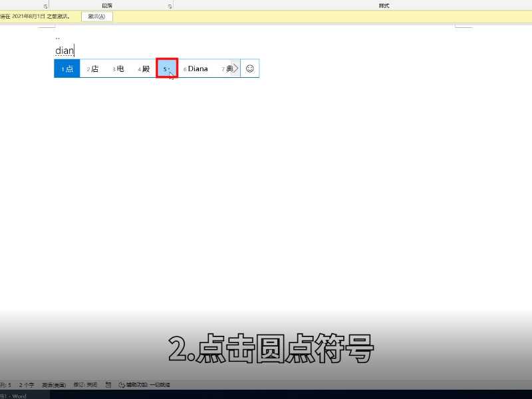
Task: Click the 激活(A) button on the yellow bar
Action: tap(95, 17)
